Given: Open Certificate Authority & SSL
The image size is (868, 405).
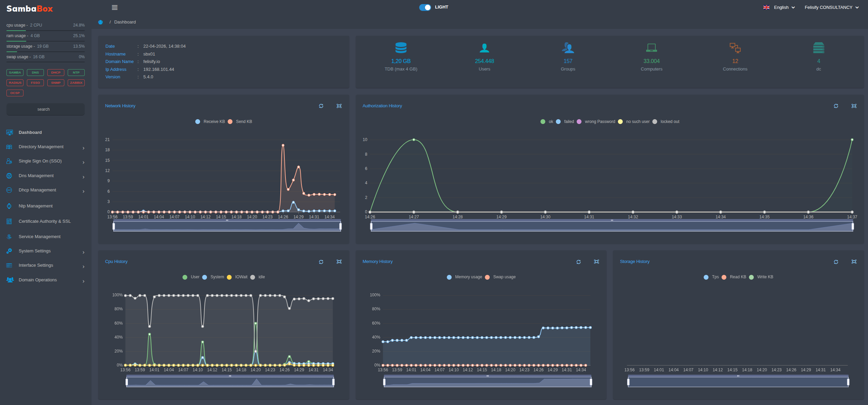Looking at the screenshot, I should click(45, 221).
